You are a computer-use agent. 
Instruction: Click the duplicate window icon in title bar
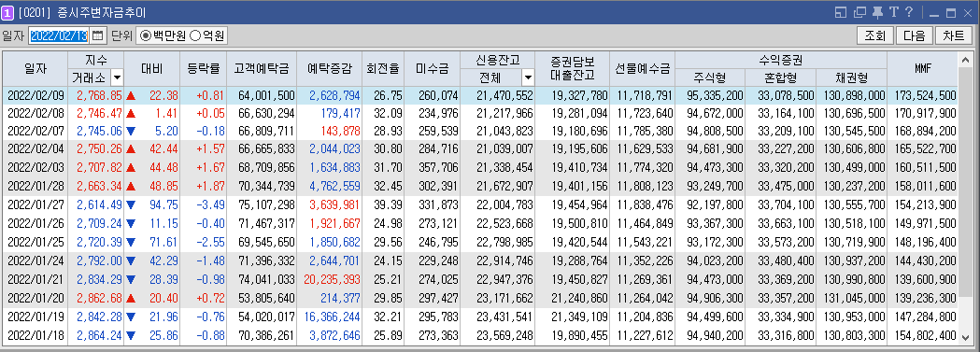[860, 12]
